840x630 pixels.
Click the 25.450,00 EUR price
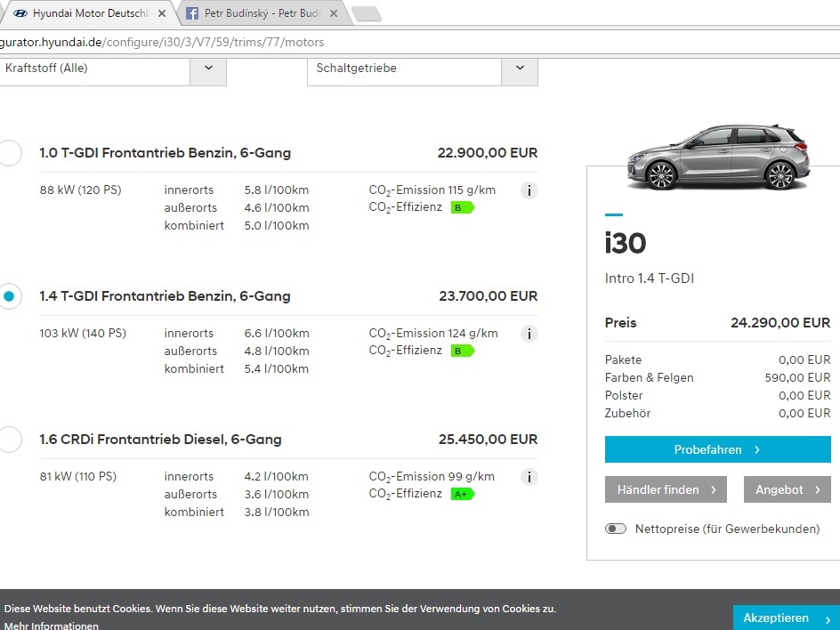coord(488,440)
